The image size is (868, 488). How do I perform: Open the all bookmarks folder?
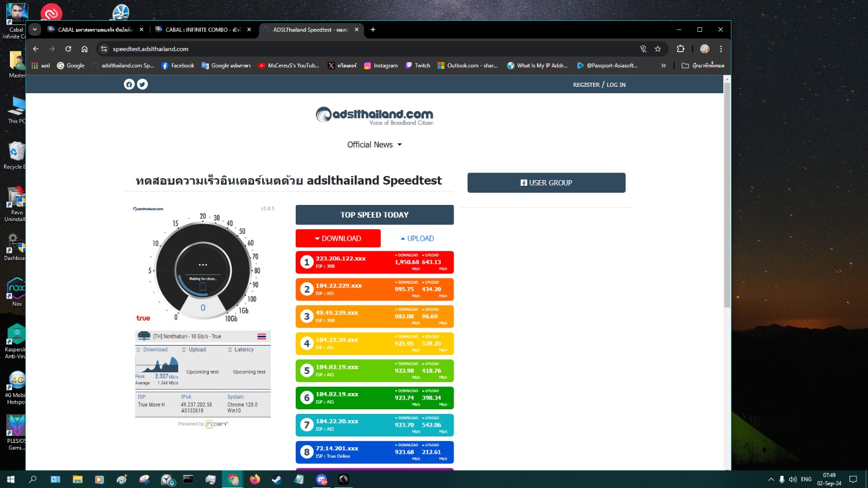(703, 66)
